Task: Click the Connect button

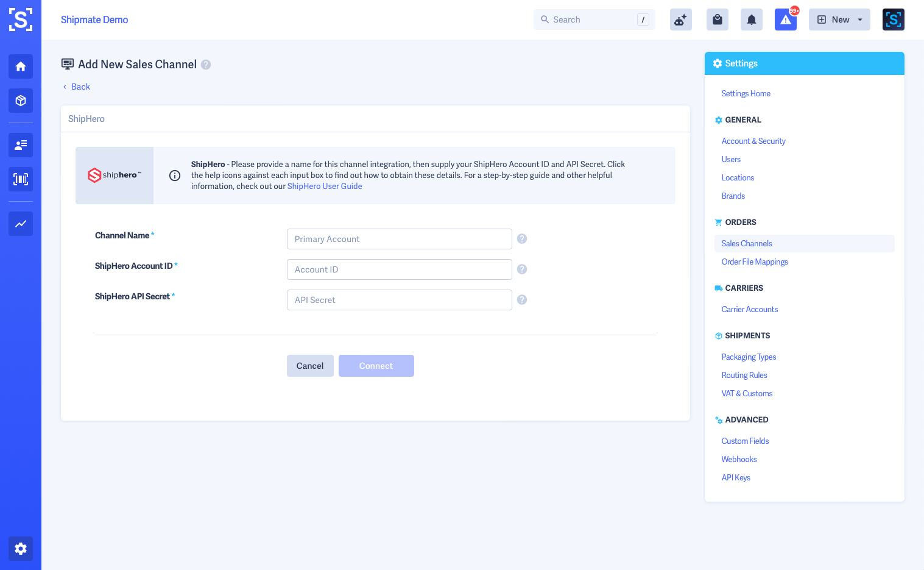Action: [x=376, y=366]
